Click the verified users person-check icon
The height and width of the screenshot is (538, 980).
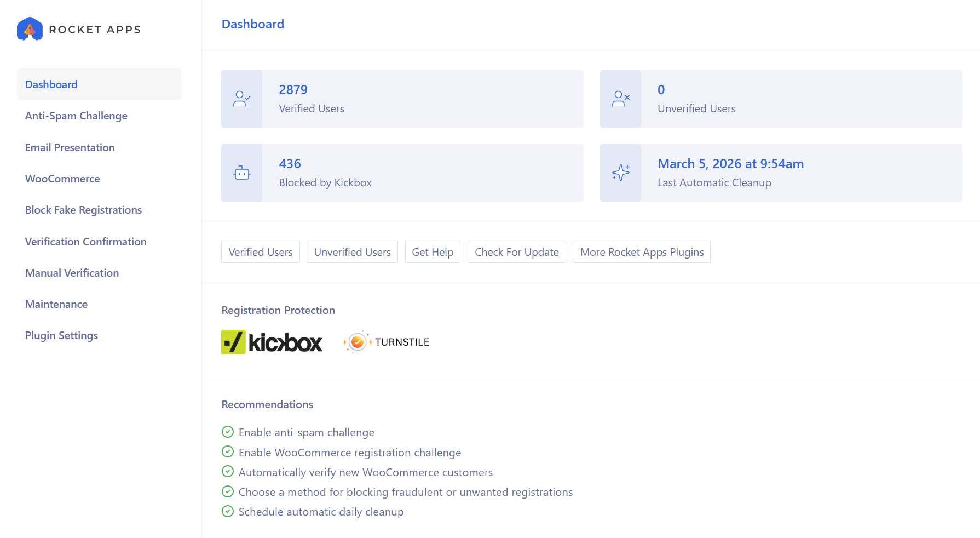click(x=241, y=99)
